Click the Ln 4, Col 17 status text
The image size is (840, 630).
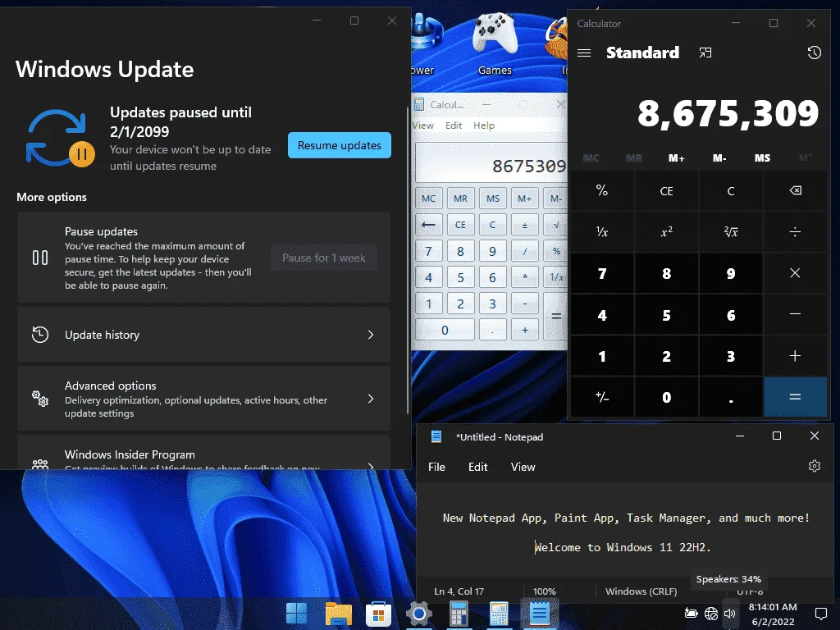click(x=459, y=591)
